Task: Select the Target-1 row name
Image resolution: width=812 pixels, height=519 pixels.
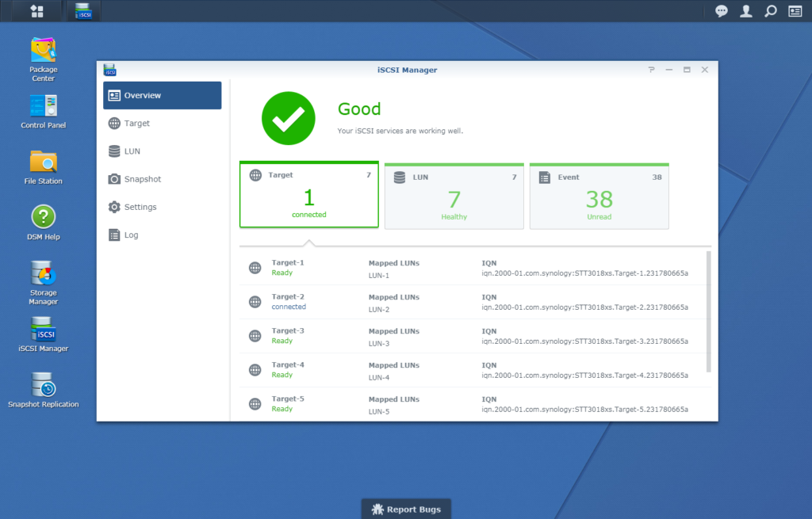Action: coord(288,262)
